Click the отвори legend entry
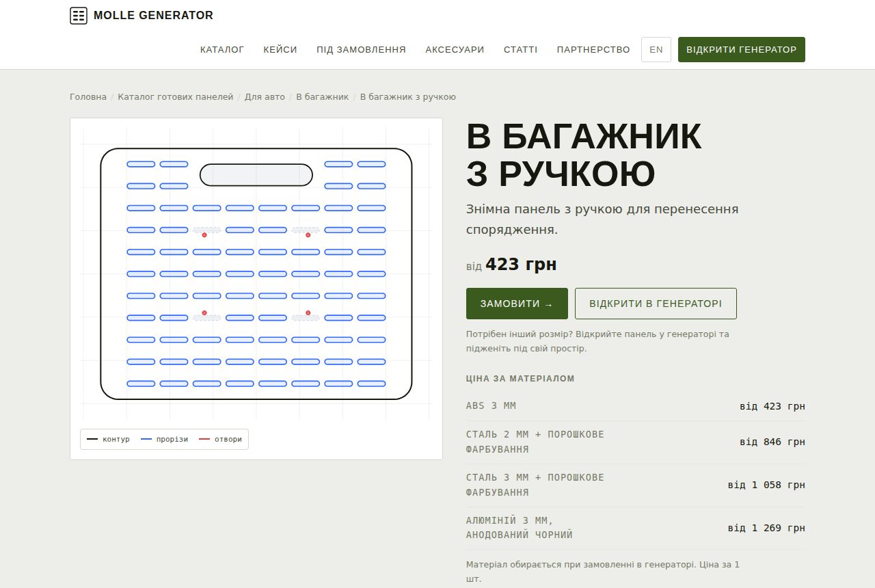 click(220, 440)
